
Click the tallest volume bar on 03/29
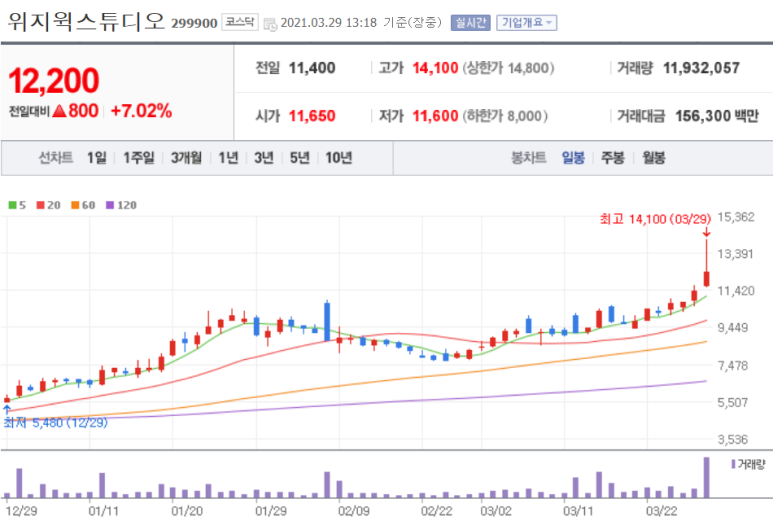(706, 477)
